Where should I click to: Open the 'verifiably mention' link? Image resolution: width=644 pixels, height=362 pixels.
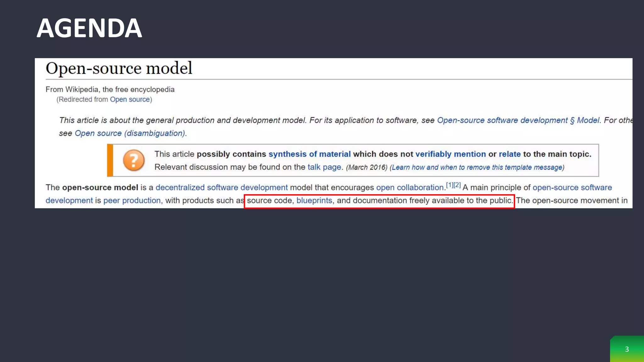point(450,154)
